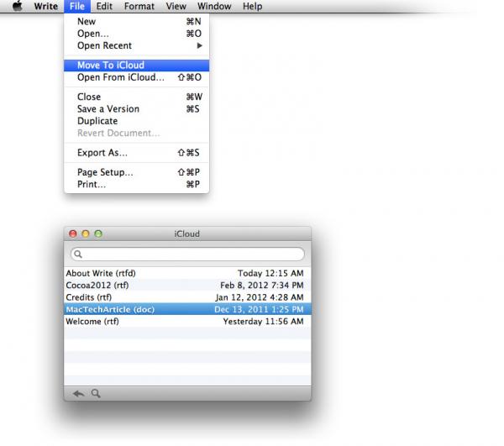Viewport: 504px width, 446px height.
Task: Click the date Yesterday 11:56 AM
Action: pos(263,322)
